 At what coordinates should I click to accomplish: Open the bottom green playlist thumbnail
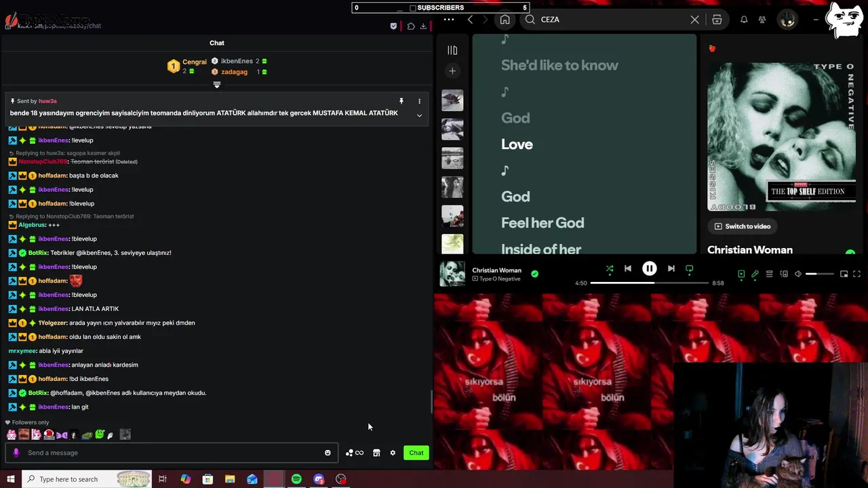coord(452,244)
